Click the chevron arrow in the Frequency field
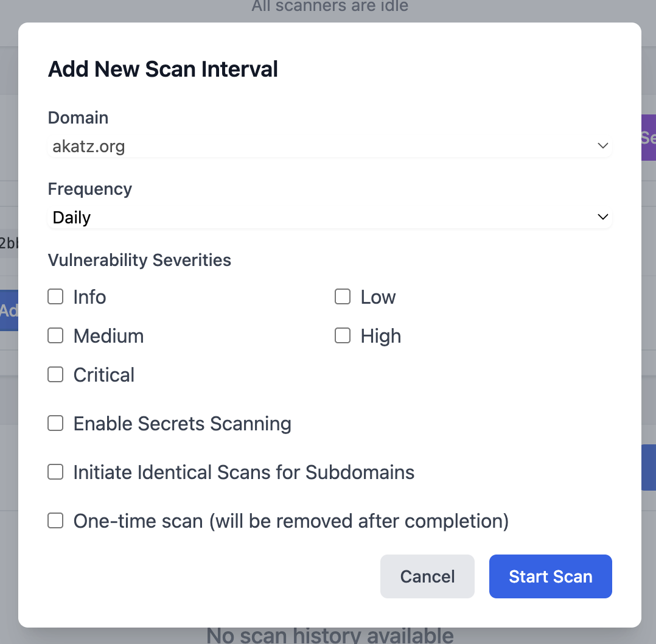The height and width of the screenshot is (644, 656). [x=602, y=217]
